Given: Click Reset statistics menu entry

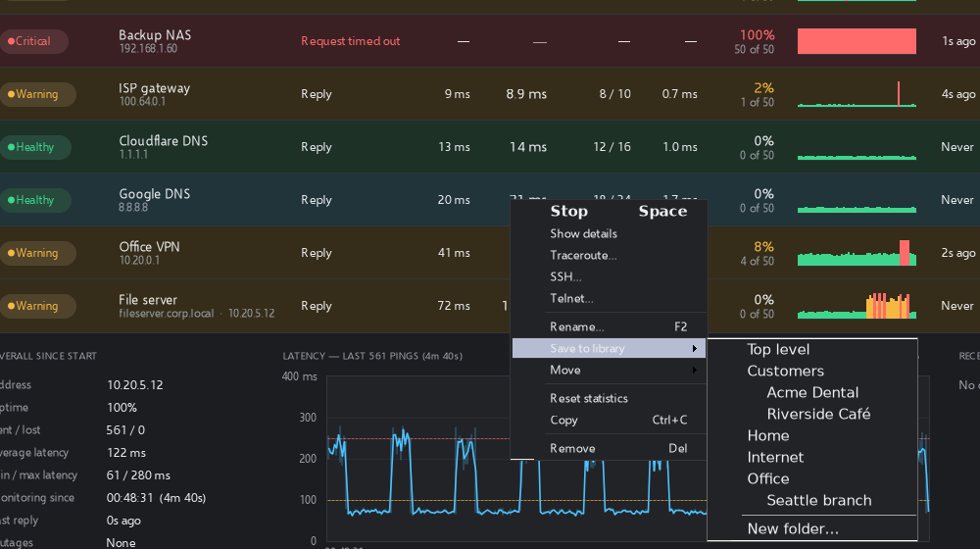Looking at the screenshot, I should (x=610, y=398).
